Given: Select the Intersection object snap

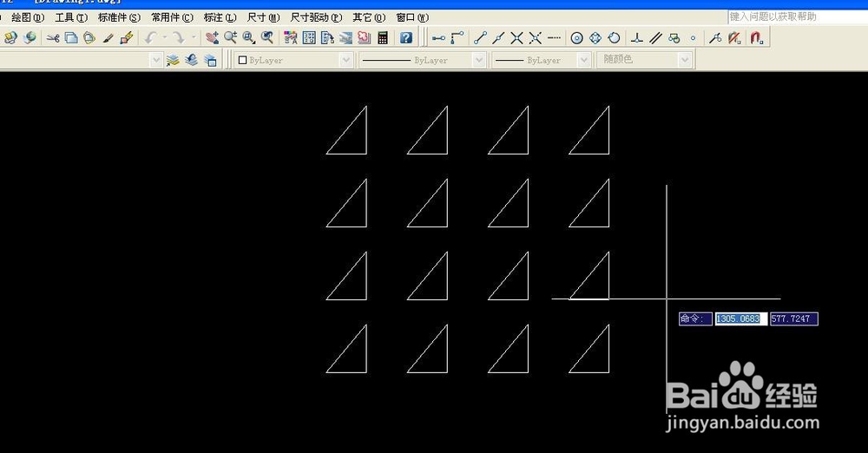Looking at the screenshot, I should click(x=516, y=37).
